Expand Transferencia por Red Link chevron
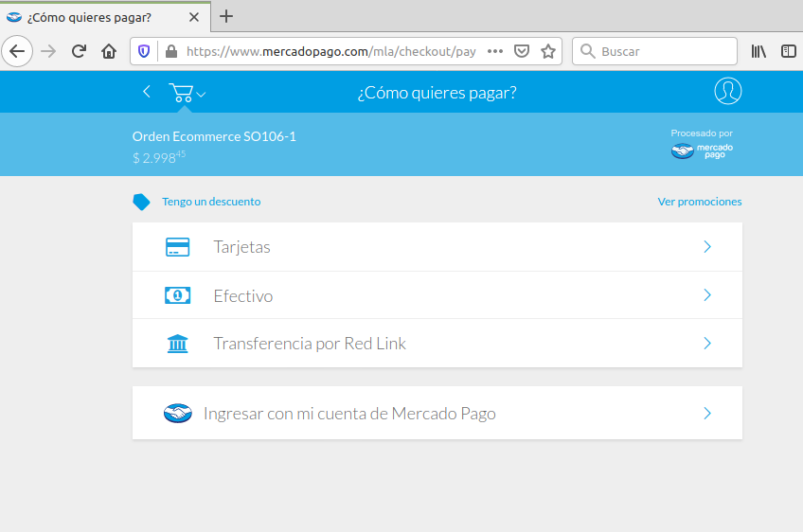 [707, 343]
